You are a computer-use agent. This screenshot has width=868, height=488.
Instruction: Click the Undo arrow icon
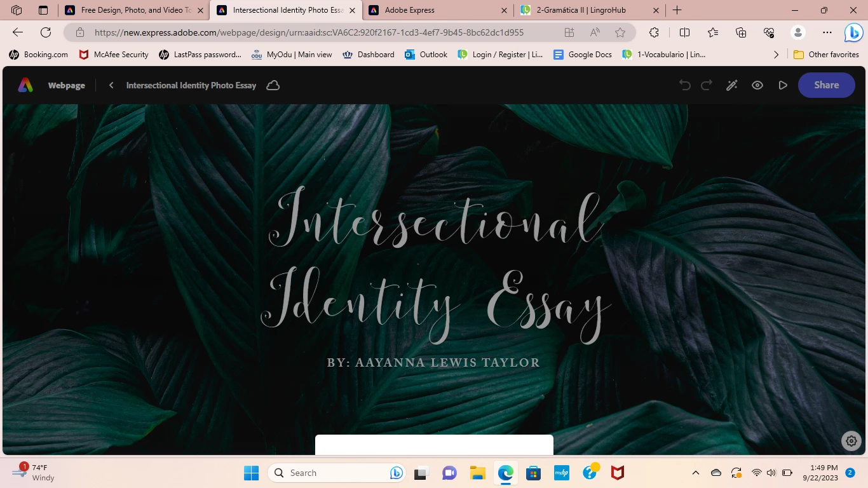(685, 85)
